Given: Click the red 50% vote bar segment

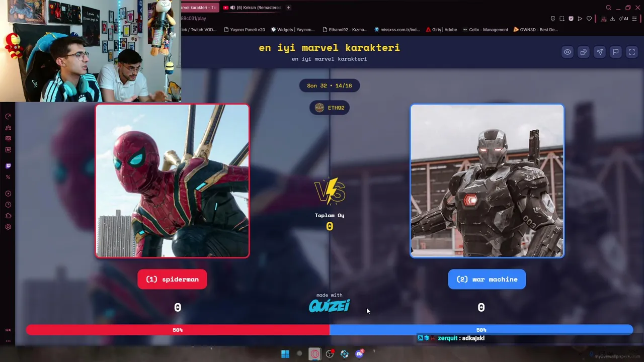Looking at the screenshot, I should [x=178, y=330].
